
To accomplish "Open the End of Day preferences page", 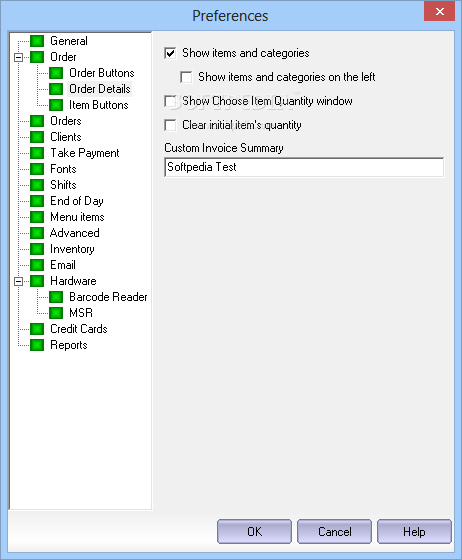I will click(77, 201).
